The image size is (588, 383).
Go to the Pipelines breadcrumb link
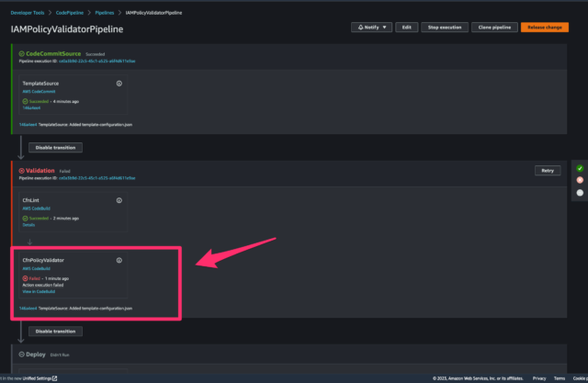pyautogui.click(x=104, y=13)
